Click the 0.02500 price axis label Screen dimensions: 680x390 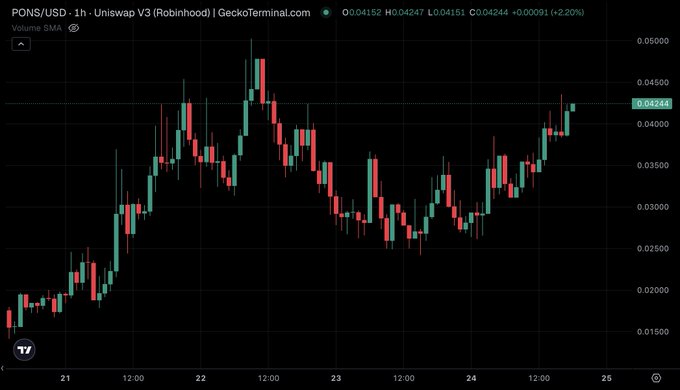pyautogui.click(x=653, y=249)
